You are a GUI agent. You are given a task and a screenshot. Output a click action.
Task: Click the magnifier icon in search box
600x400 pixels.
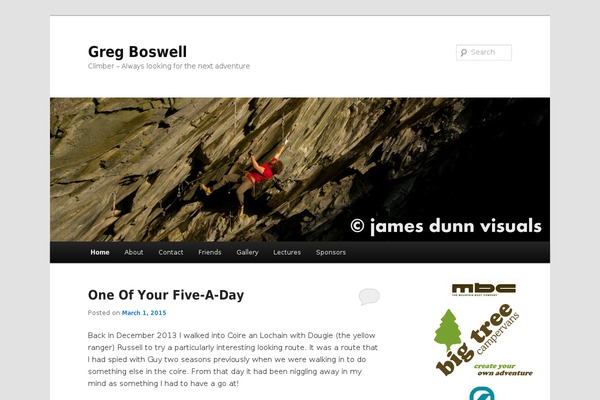(x=464, y=52)
